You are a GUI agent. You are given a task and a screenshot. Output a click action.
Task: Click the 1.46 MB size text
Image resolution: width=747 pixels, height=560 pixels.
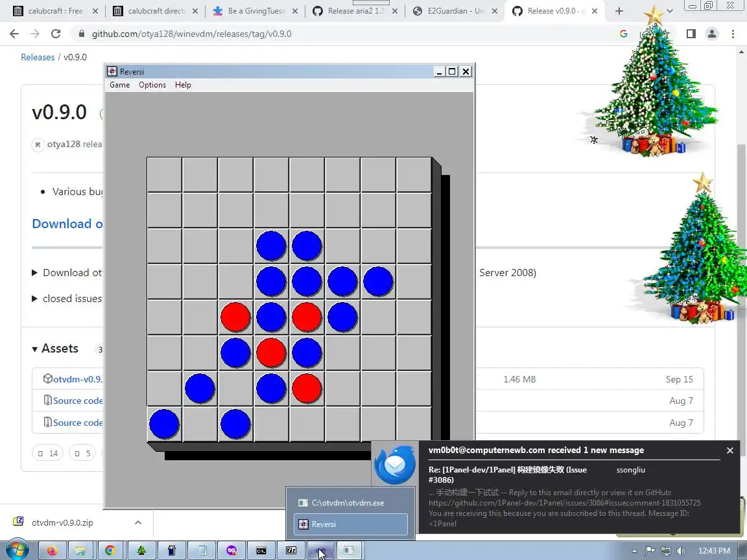tap(519, 379)
